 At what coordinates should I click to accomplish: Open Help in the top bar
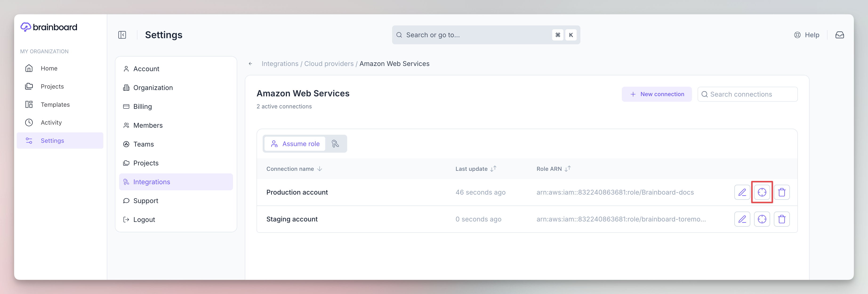(807, 35)
